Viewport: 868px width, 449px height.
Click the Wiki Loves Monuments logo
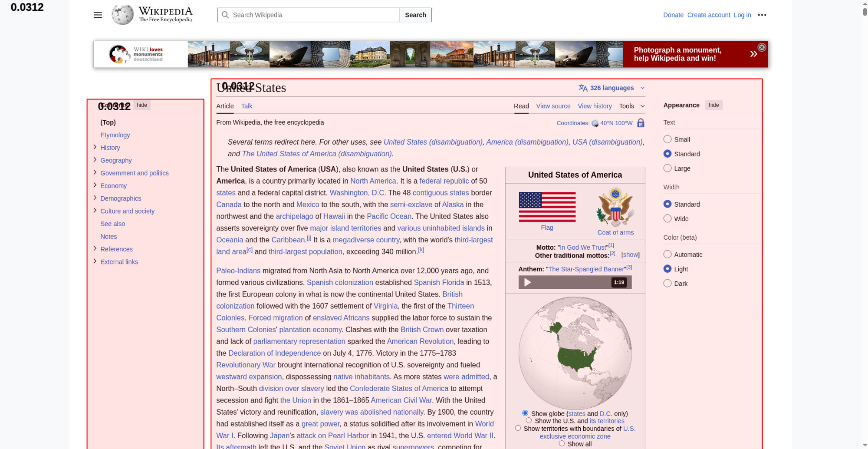(x=136, y=54)
